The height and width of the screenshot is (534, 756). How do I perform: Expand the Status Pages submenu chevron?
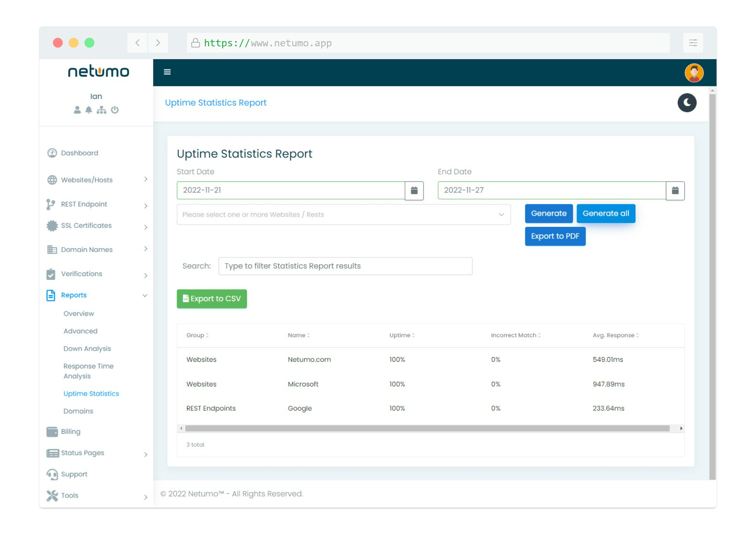tap(146, 455)
